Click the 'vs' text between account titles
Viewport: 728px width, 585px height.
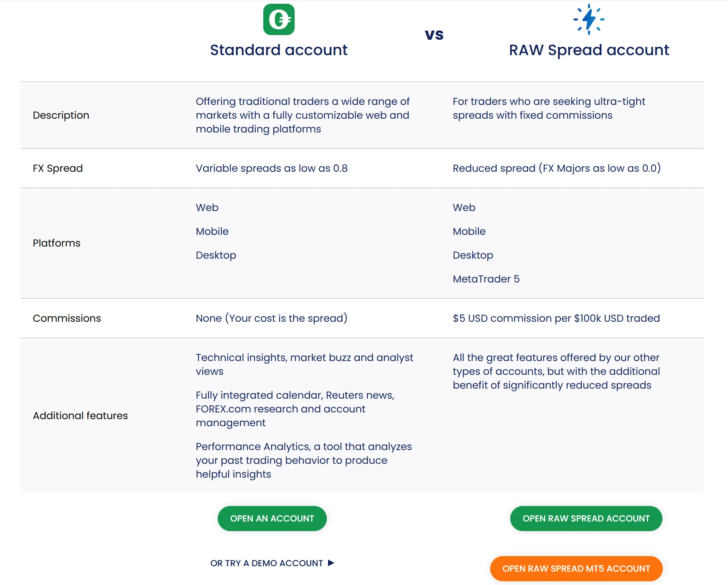(434, 35)
